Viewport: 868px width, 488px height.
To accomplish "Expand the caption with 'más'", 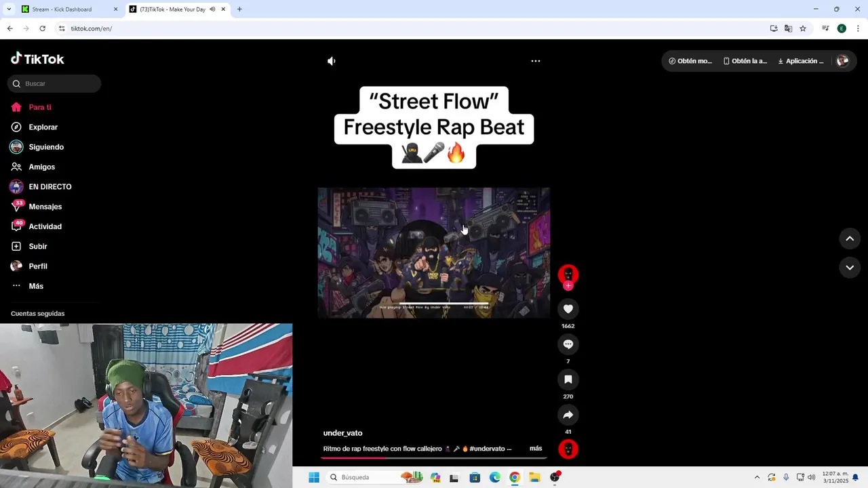I will coord(536,449).
